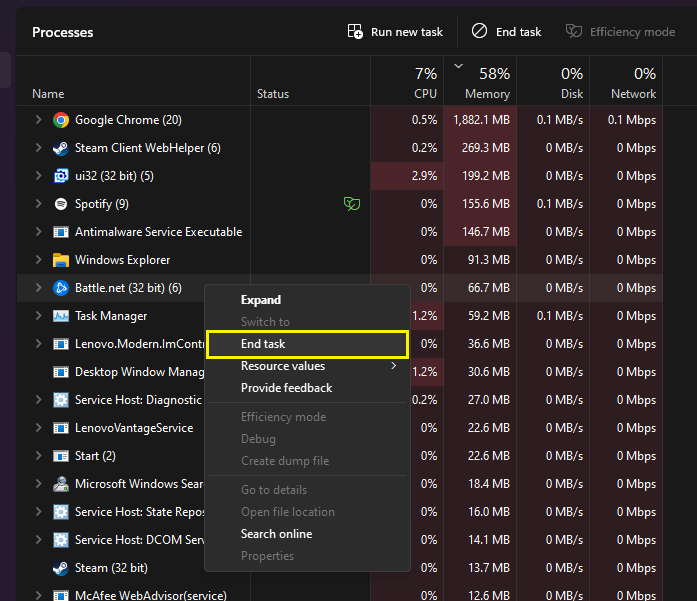Click the Battle.net process icon

(61, 288)
